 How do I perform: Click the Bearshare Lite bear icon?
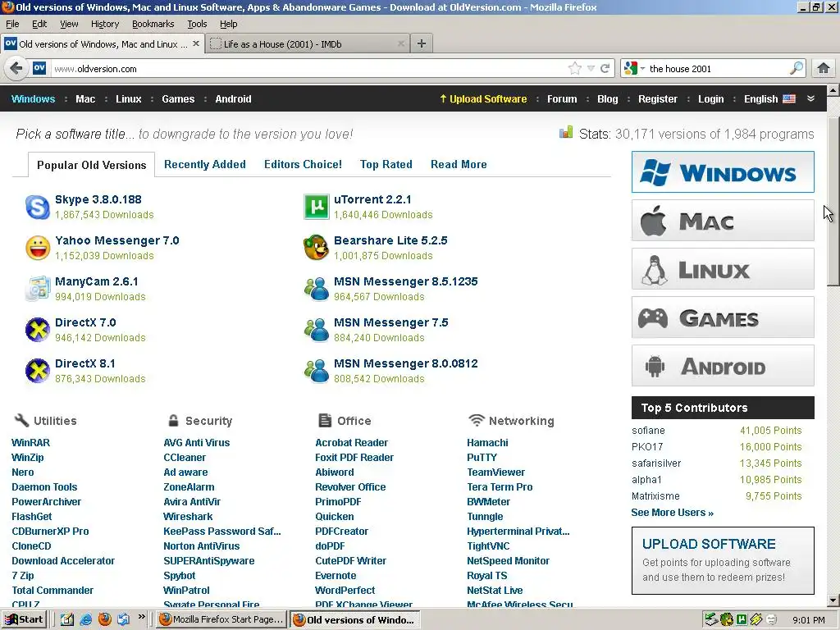[316, 248]
